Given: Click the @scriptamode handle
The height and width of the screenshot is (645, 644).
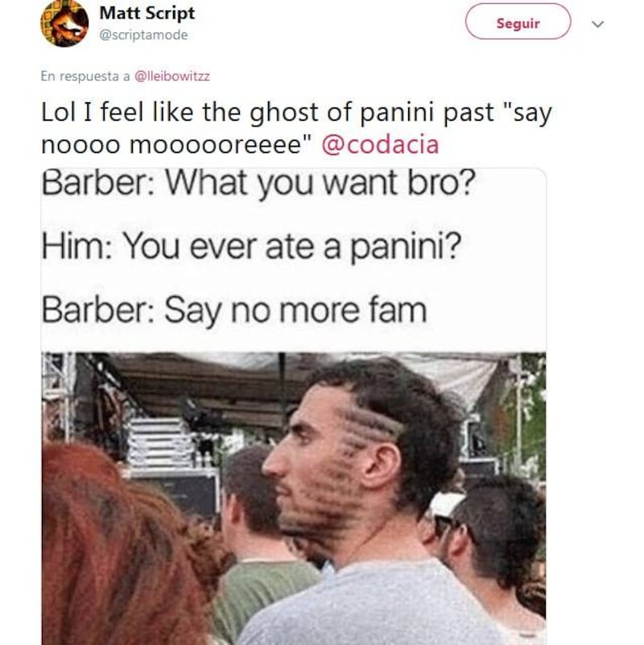Looking at the screenshot, I should 143,35.
